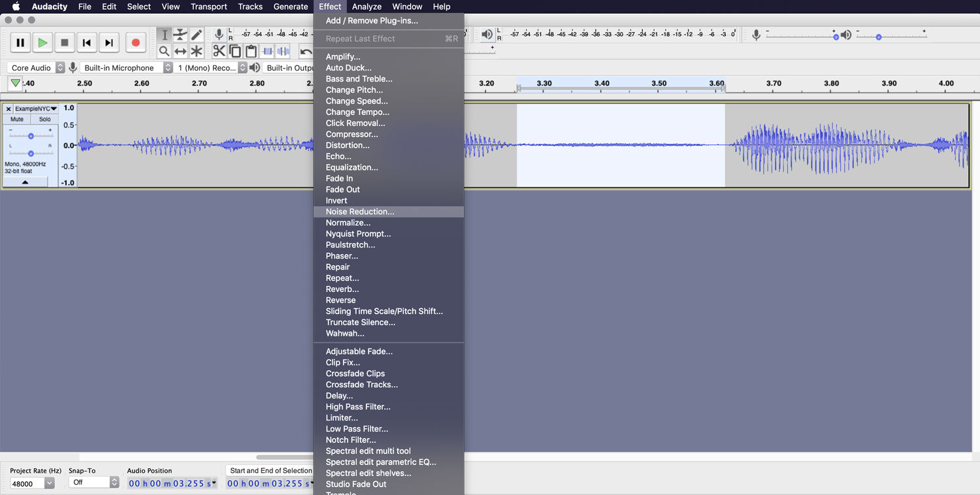
Task: Close the ExampleNYC track with X
Action: click(x=8, y=109)
